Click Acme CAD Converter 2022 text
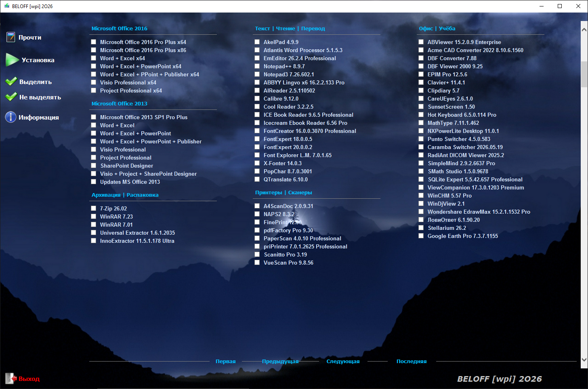This screenshot has width=588, height=389. click(x=475, y=50)
